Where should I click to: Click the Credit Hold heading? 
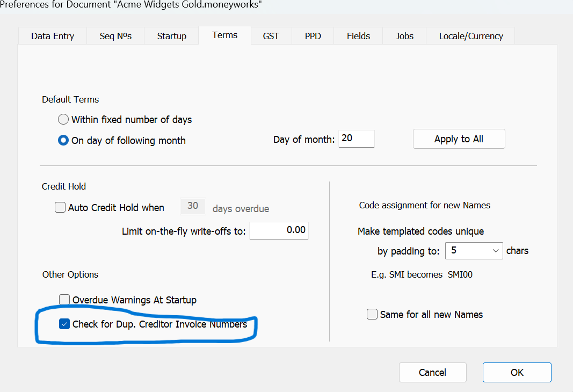(64, 186)
